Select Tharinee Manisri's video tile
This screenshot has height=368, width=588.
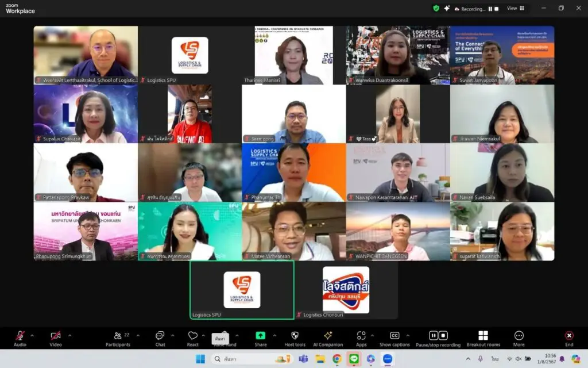[x=293, y=55]
